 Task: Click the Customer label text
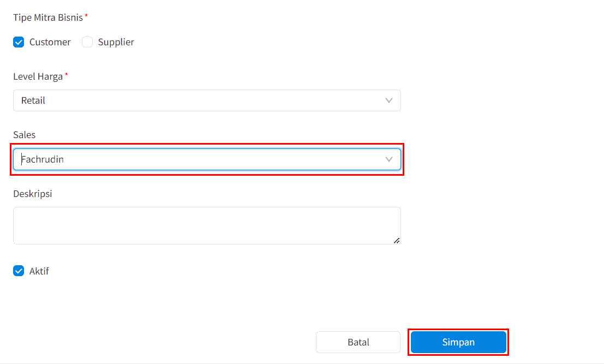click(50, 42)
